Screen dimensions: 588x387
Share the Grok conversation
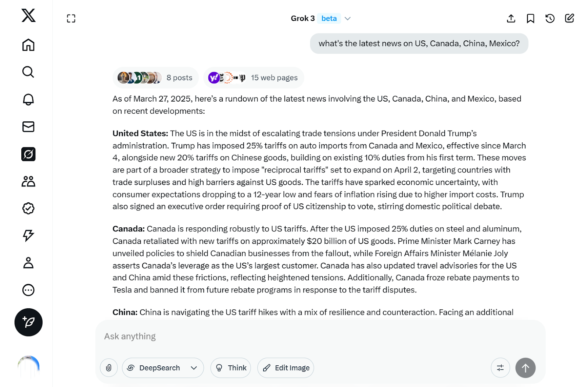tap(510, 18)
